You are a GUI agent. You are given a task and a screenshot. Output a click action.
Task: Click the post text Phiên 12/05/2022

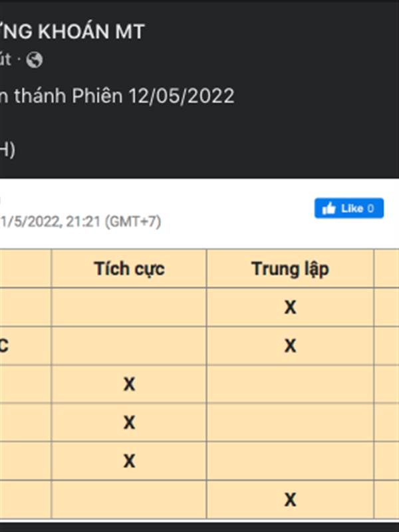tap(180, 96)
